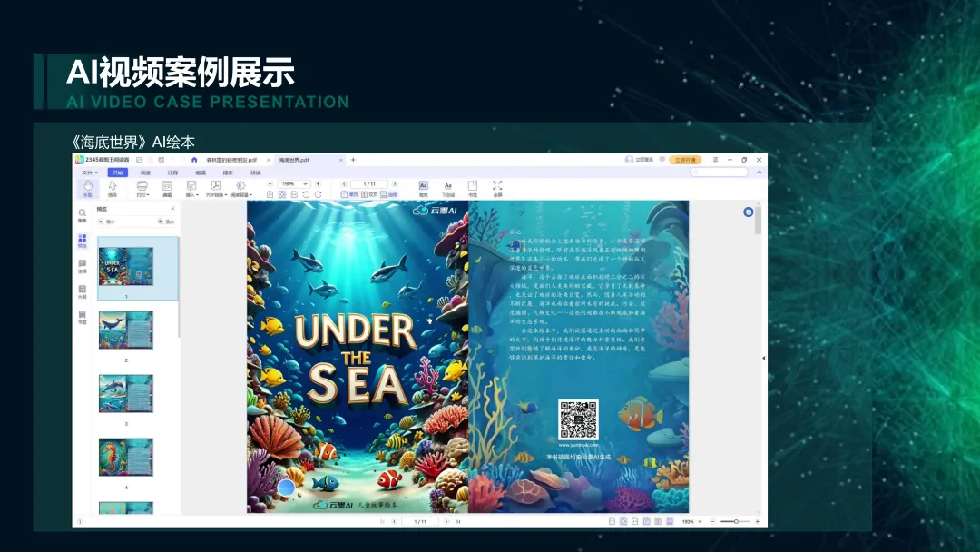Open the hamburger menu in title bar
Viewport: 980px width, 552px height.
716,160
